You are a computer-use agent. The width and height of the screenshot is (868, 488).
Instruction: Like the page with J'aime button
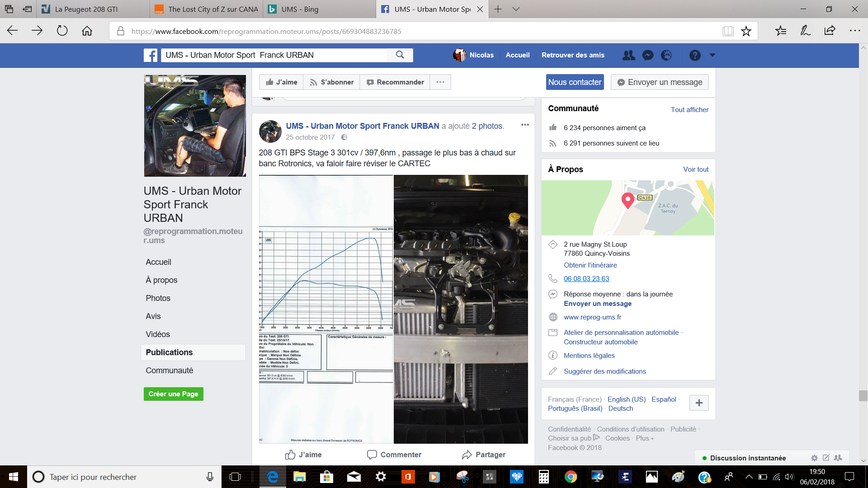click(282, 82)
